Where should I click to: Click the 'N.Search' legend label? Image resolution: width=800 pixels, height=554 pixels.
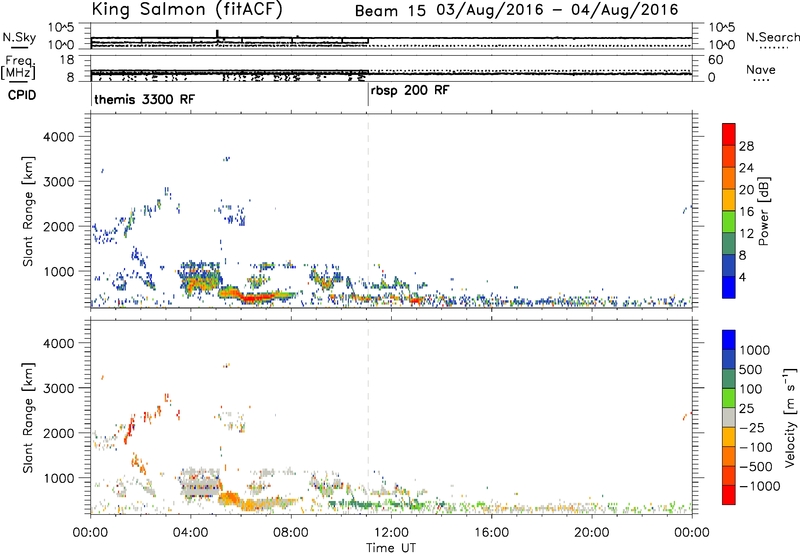[773, 37]
